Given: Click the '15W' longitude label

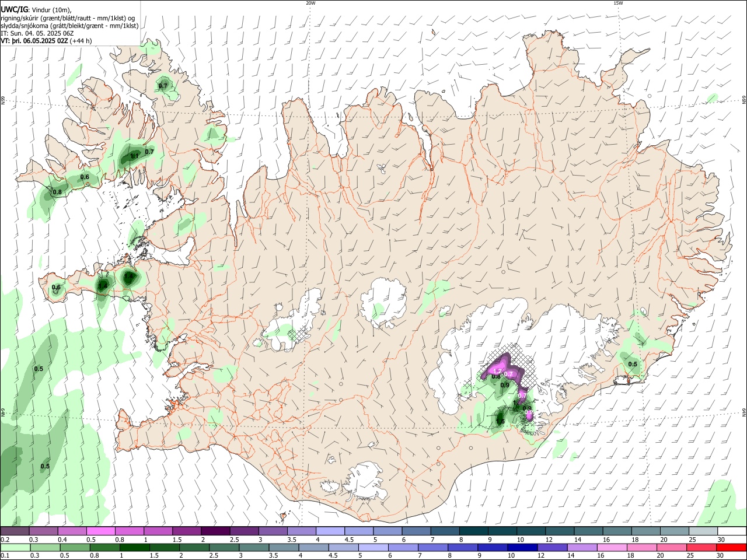Looking at the screenshot, I should tap(618, 2).
